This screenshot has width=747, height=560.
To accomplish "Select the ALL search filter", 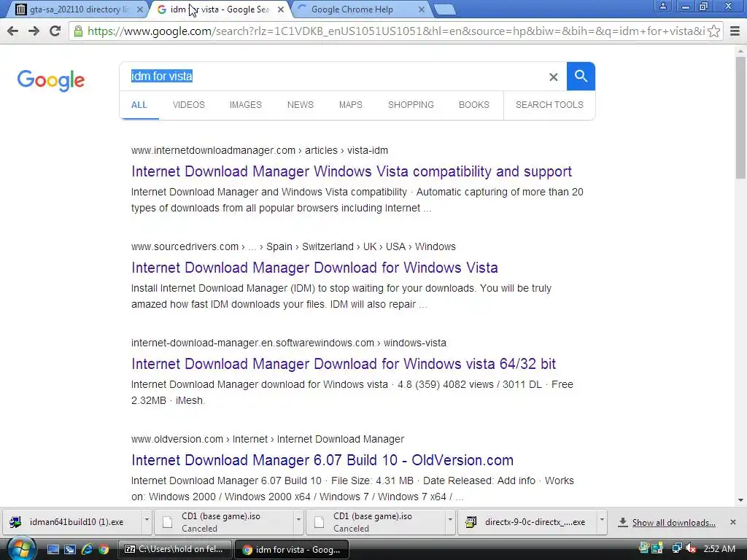I will [x=139, y=105].
